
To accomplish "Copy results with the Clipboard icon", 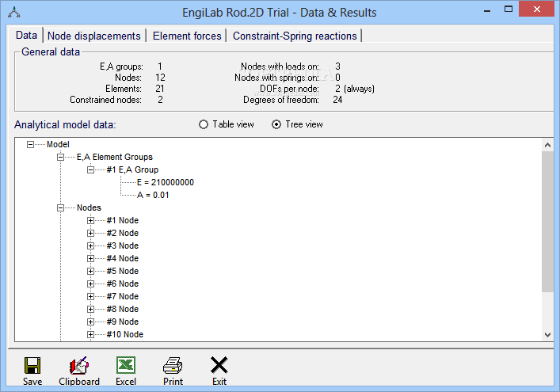I will click(x=79, y=365).
